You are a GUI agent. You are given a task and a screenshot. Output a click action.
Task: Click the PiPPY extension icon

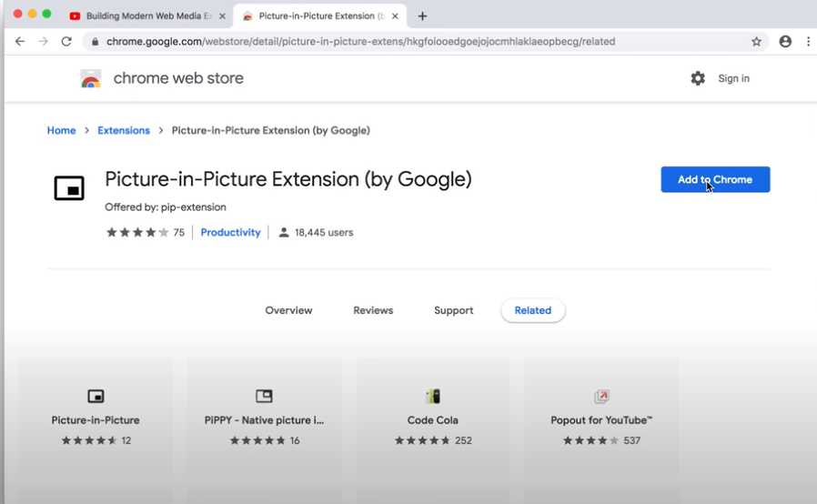pos(264,396)
